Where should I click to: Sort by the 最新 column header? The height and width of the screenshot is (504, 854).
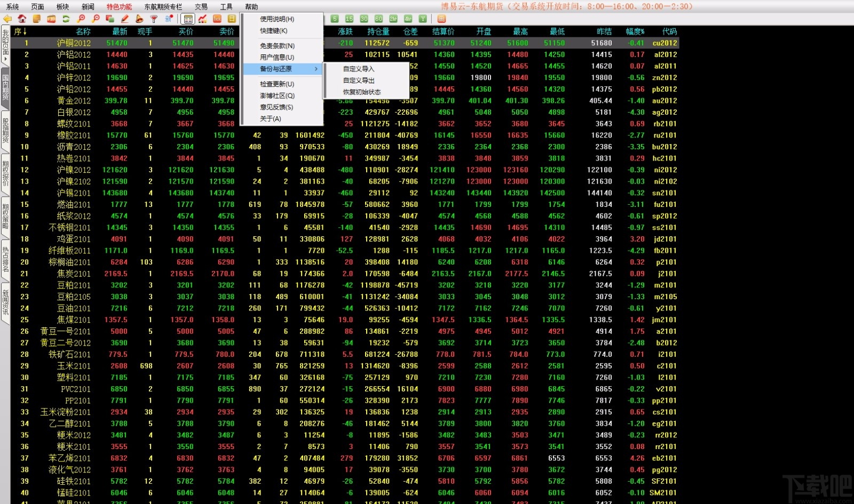click(120, 31)
